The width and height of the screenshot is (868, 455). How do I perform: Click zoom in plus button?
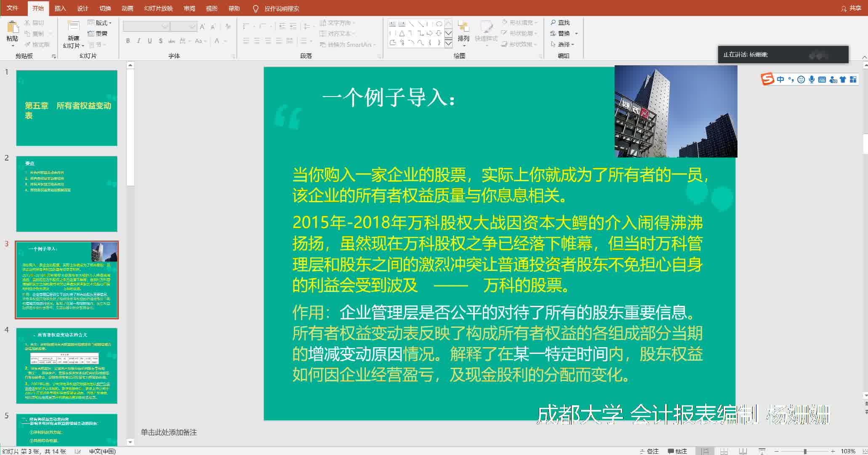pos(833,451)
